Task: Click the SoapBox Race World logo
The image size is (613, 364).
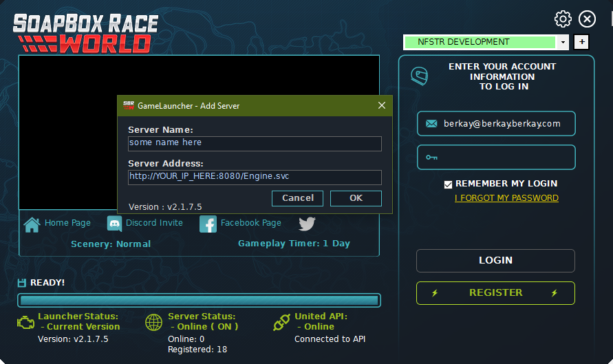Action: pos(85,33)
